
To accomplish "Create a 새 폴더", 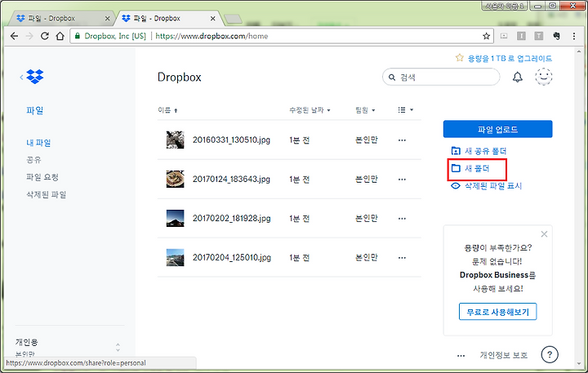I will point(470,168).
